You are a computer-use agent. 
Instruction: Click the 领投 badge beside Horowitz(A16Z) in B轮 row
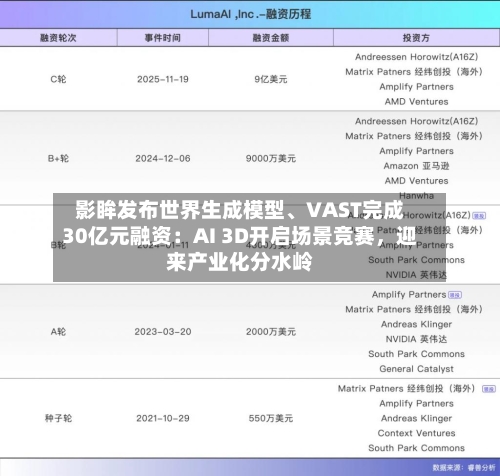(479, 216)
